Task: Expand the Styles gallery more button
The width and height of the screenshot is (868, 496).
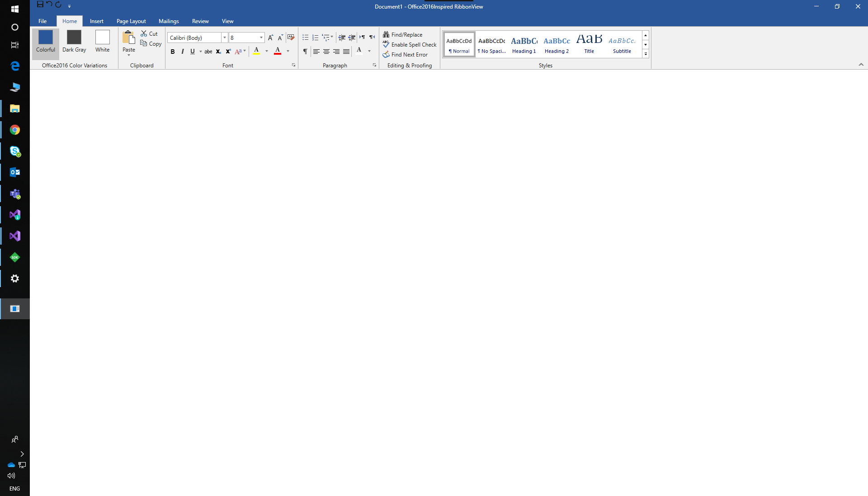Action: coord(646,54)
